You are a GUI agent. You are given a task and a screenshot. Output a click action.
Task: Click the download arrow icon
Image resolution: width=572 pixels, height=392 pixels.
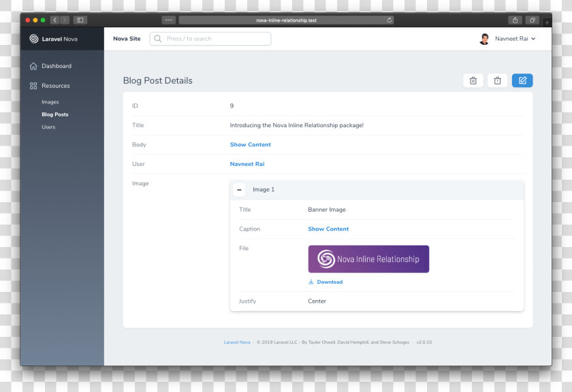tap(311, 282)
